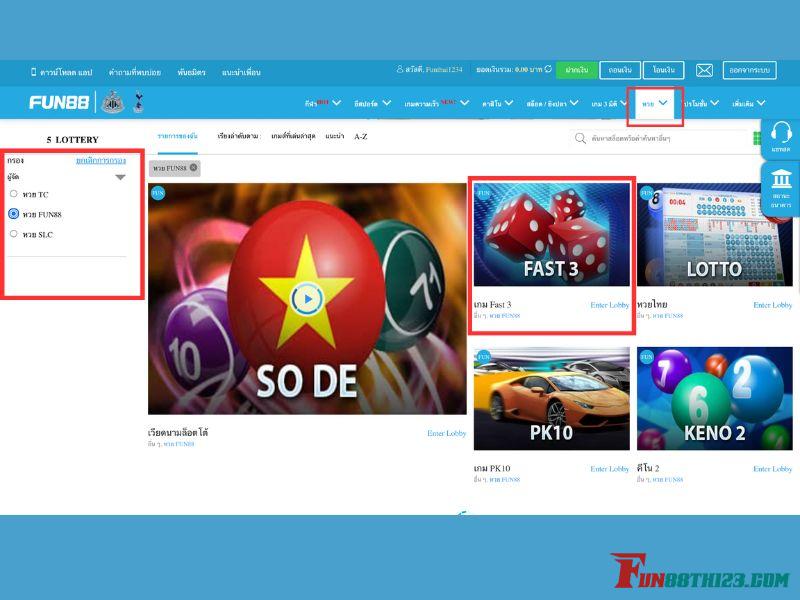The height and width of the screenshot is (600, 800).
Task: Click the Newcastle United crest icon
Action: coord(112,102)
